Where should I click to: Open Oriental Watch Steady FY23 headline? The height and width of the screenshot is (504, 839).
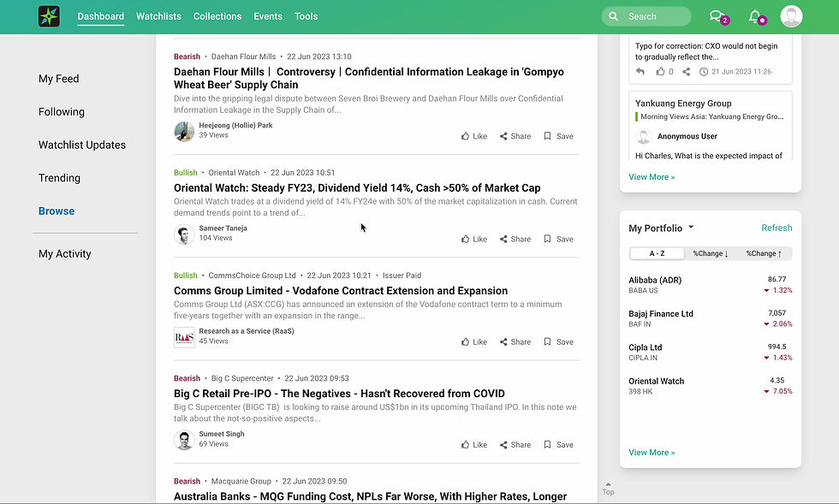tap(357, 187)
